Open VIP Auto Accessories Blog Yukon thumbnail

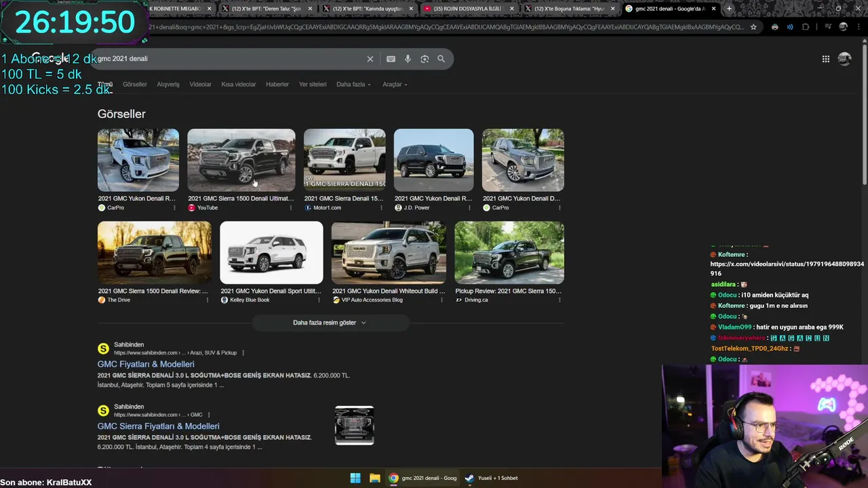[389, 252]
